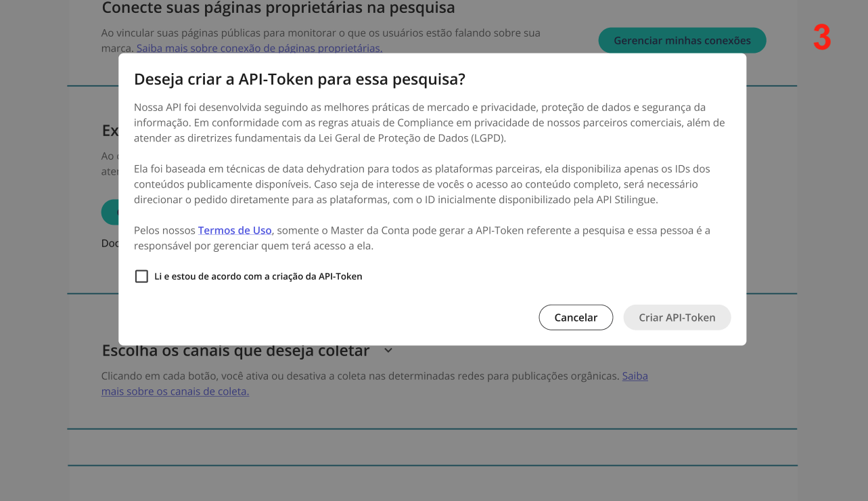
Task: Click the Criar API-Token button
Action: coord(677,318)
